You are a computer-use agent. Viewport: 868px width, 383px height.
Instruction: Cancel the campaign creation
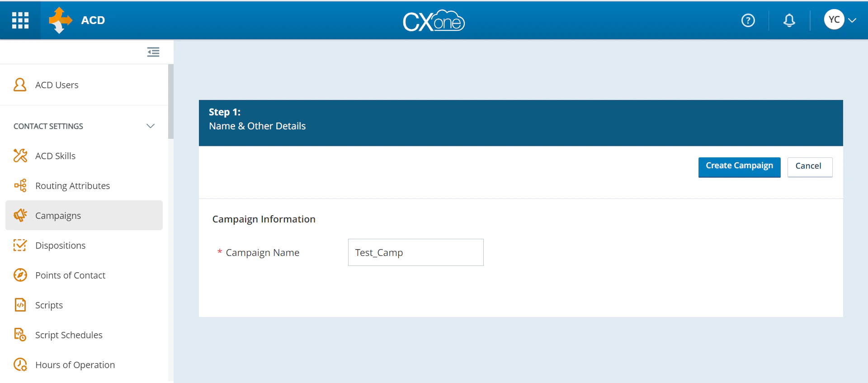(x=810, y=167)
